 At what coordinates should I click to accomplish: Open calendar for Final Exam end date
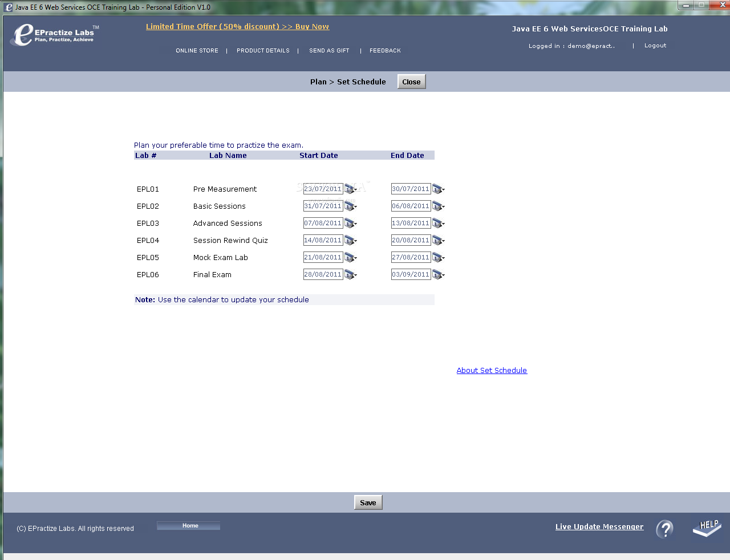point(439,275)
